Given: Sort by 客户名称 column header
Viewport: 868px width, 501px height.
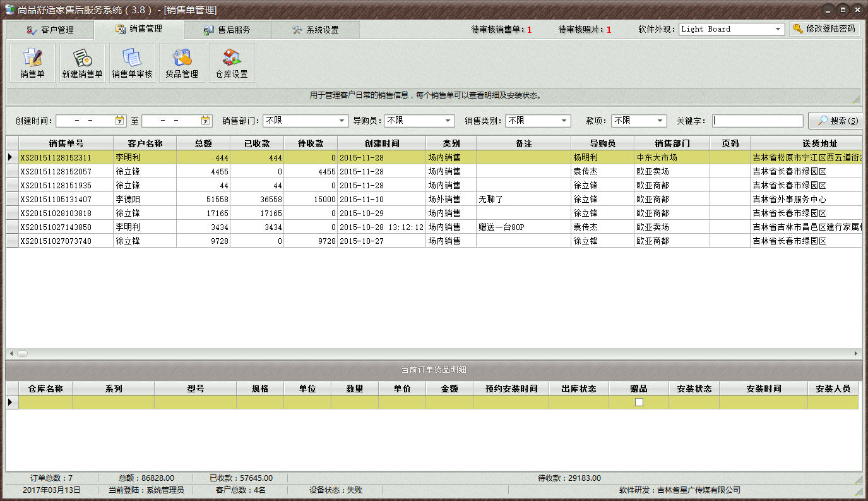Looking at the screenshot, I should (145, 143).
